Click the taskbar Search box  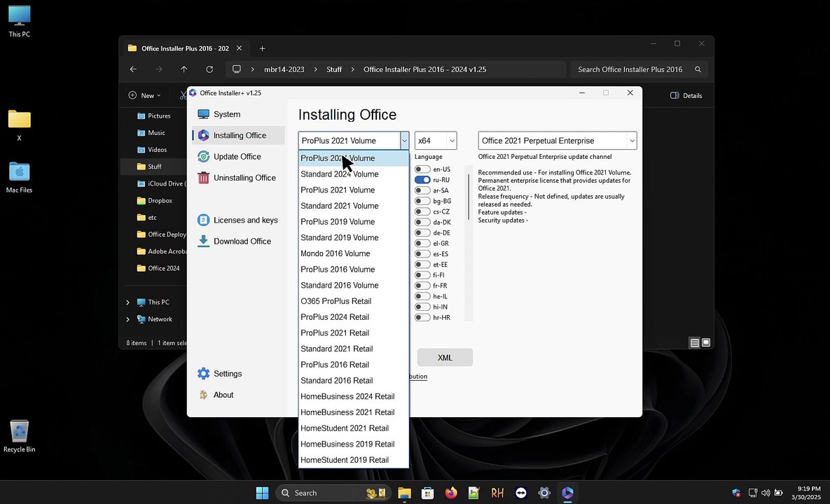tap(333, 493)
